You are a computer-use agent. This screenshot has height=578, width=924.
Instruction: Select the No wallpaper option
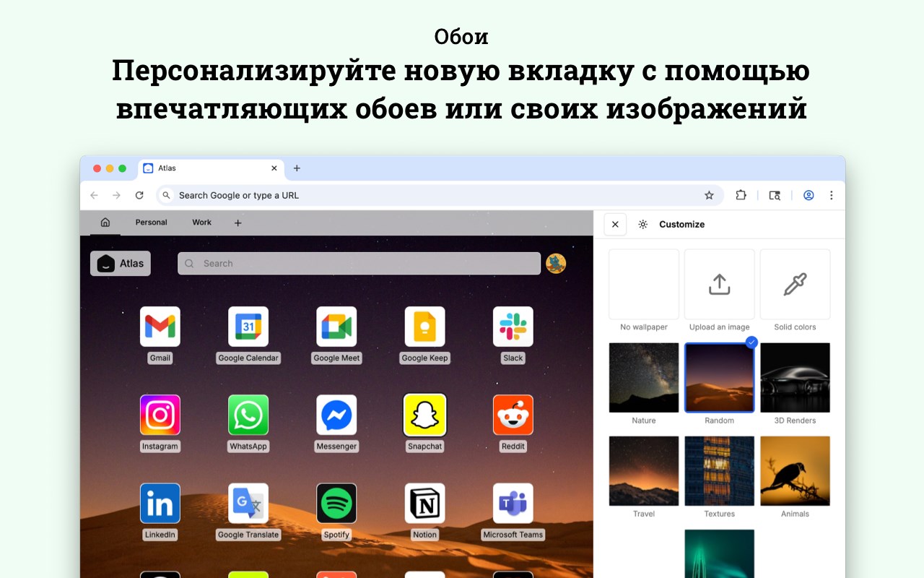[644, 284]
